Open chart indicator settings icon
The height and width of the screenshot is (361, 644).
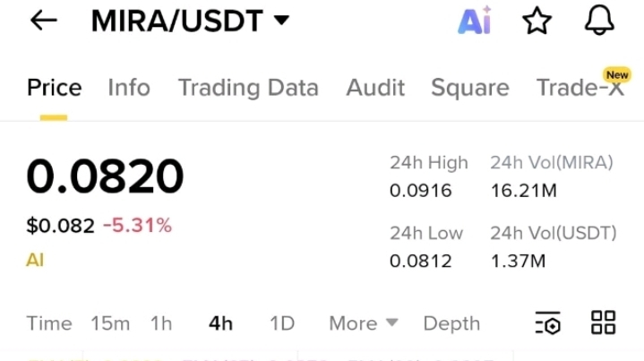coord(548,322)
